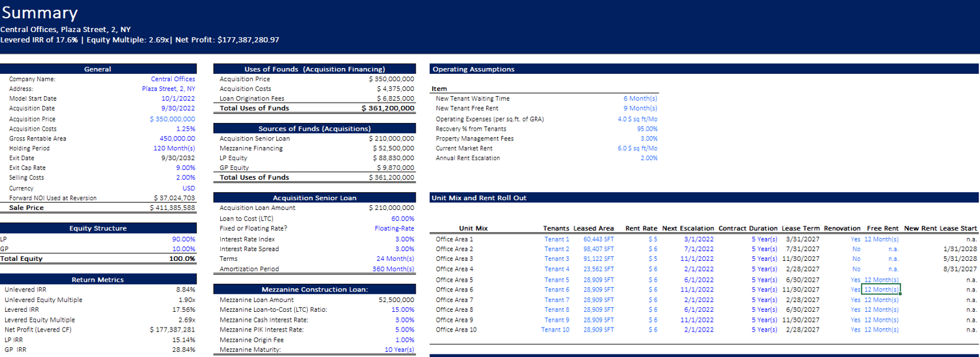Click Mezzanine Loan-to-Cost Ratio 15.00%
This screenshot has width=980, height=357.
(x=404, y=310)
